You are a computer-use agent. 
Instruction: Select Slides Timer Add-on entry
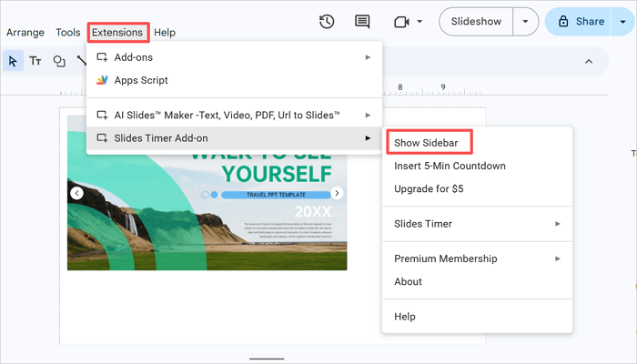point(234,138)
